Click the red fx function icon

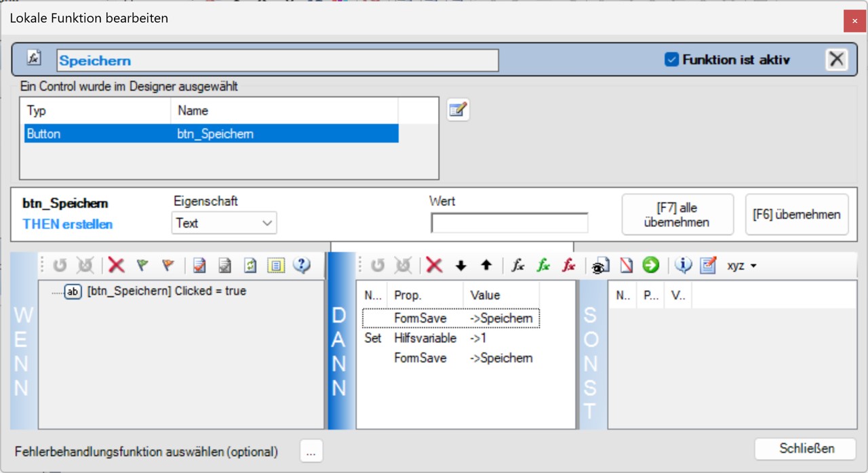coord(568,266)
